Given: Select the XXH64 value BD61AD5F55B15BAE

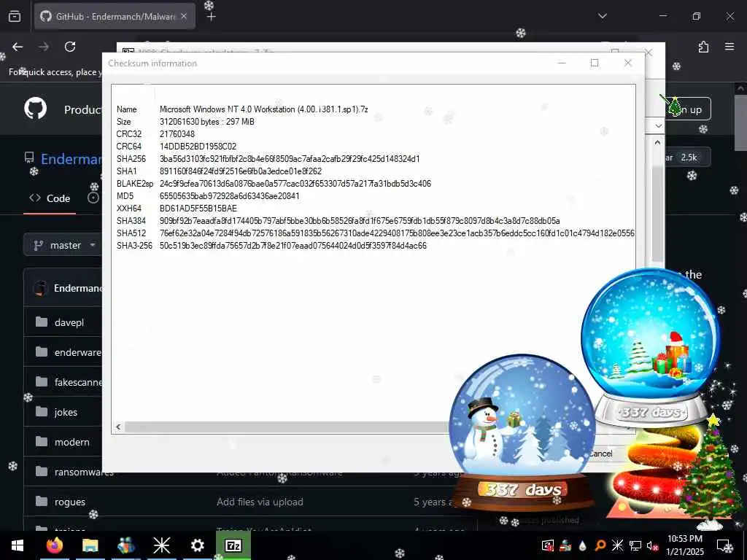Looking at the screenshot, I should pos(198,208).
